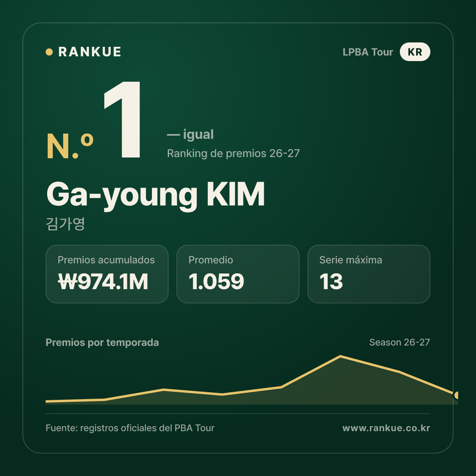Viewport: 476px width, 476px height.
Task: Click 'Fuente: registros oficiales del PBA Tour'
Action: coord(130,428)
